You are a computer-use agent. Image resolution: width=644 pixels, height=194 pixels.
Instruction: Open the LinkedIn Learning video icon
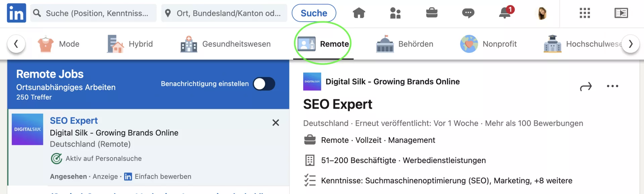click(621, 13)
